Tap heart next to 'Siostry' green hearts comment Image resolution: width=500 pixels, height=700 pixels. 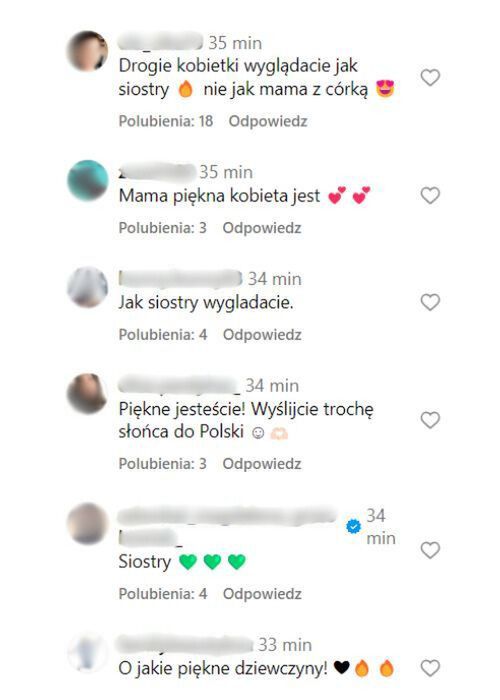pyautogui.click(x=430, y=550)
